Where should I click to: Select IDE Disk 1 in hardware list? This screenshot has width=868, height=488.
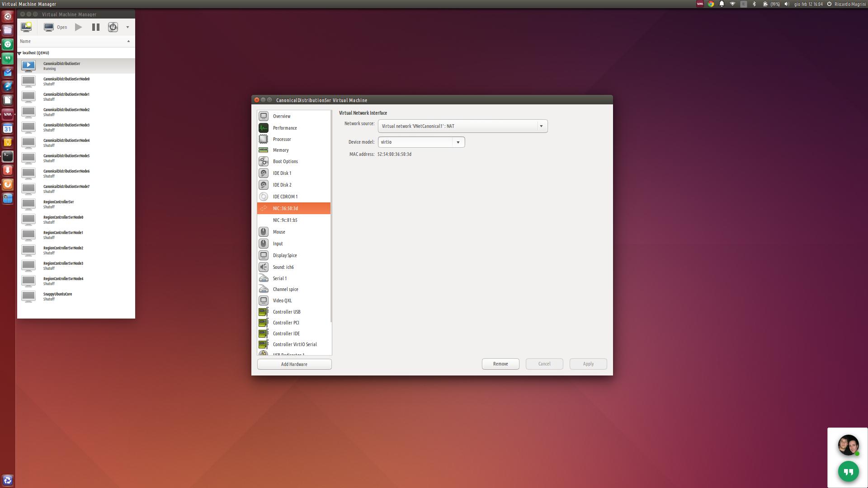(x=294, y=173)
